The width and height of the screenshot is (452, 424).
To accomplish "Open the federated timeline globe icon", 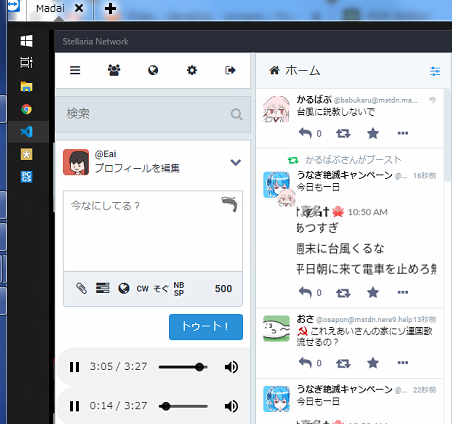I will coord(153,70).
